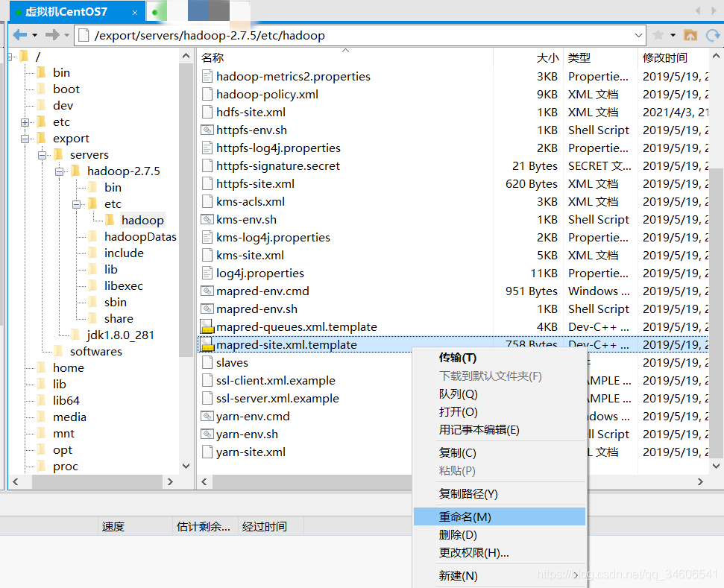Open the bookmark star dropdown arrow

(x=673, y=35)
